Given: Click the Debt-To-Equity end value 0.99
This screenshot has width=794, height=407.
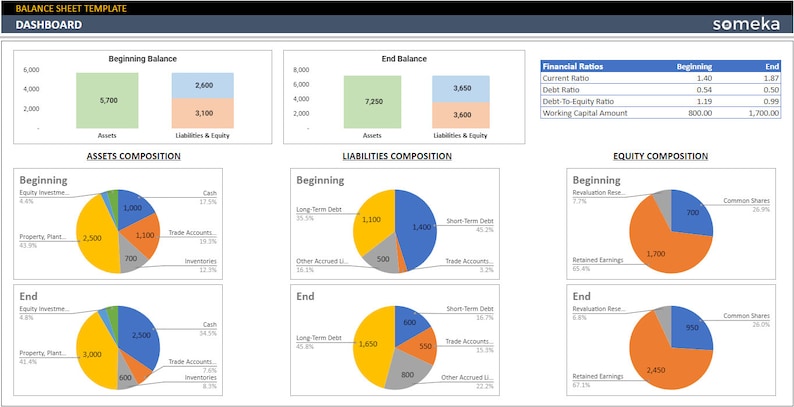Looking at the screenshot, I should click(771, 101).
